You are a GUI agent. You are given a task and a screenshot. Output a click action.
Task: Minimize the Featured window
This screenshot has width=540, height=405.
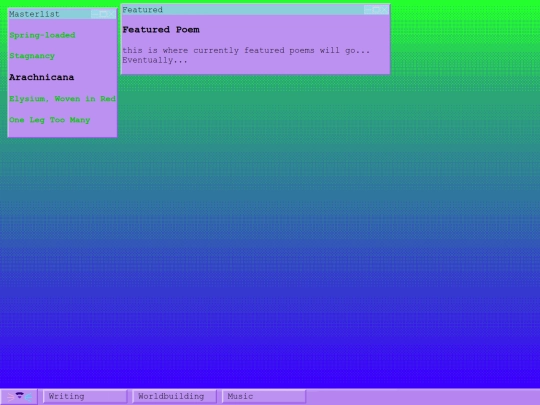coord(368,10)
